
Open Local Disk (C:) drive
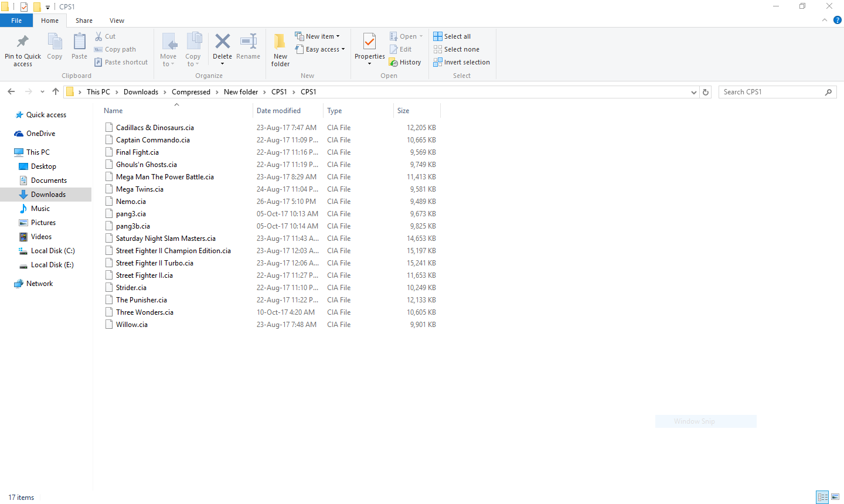tap(53, 251)
